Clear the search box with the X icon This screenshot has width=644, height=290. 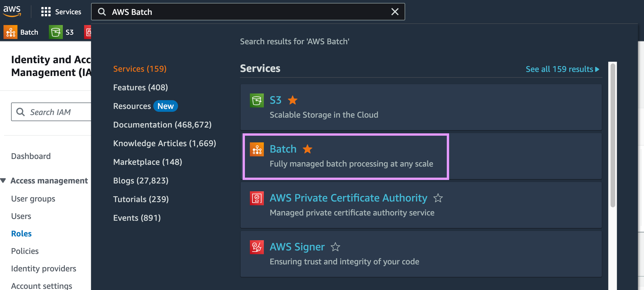[395, 12]
